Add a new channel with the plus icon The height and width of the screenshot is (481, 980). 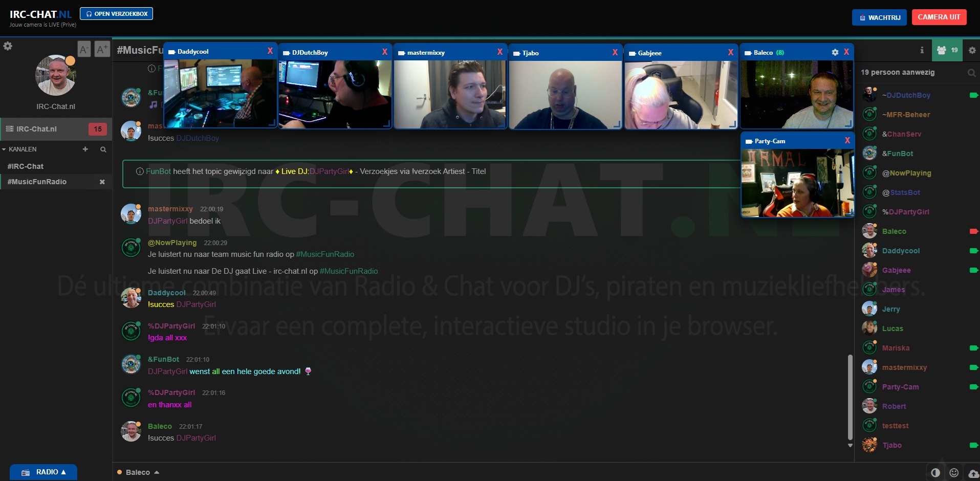click(x=85, y=149)
